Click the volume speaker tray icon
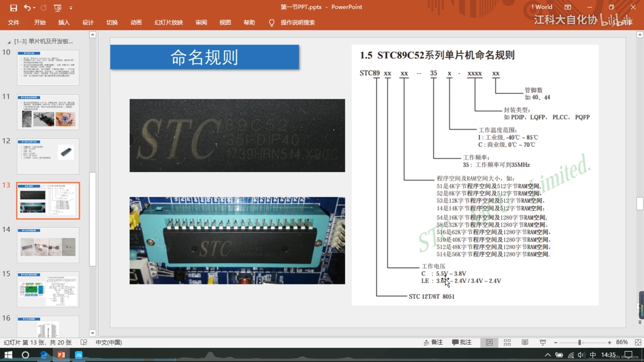The image size is (644, 362). point(581,355)
